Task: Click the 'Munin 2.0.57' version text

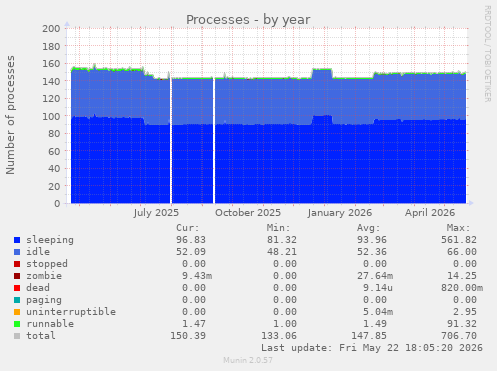Action: click(x=248, y=360)
